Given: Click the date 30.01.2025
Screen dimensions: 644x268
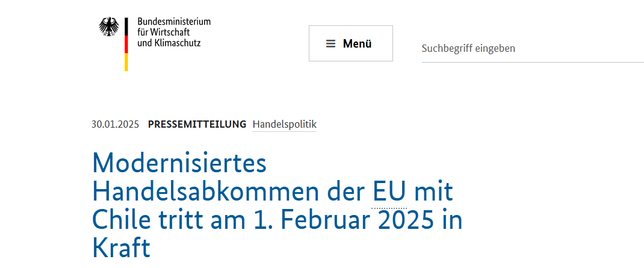Looking at the screenshot, I should [x=115, y=125].
